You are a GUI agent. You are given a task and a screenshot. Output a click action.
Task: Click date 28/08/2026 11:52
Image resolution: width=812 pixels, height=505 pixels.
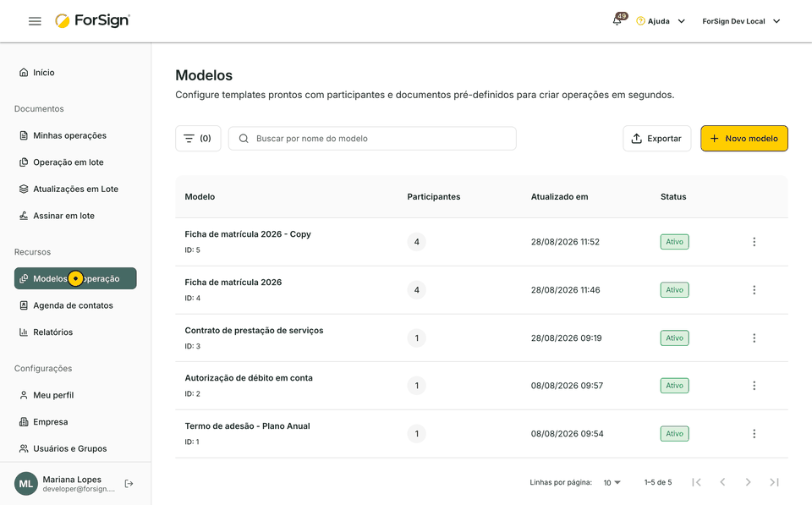[x=565, y=242]
